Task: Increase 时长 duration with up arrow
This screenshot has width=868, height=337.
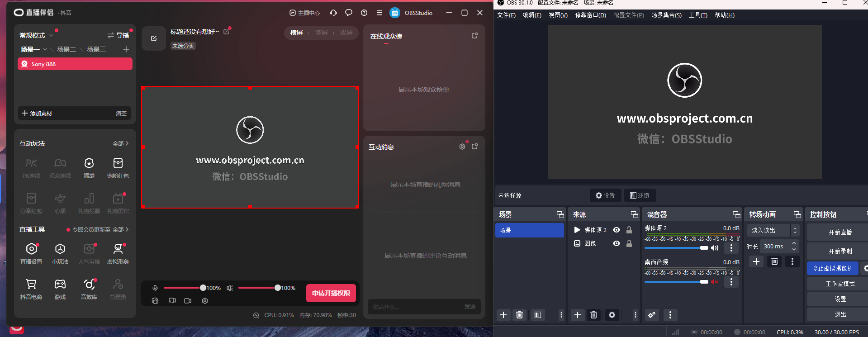Action: coord(794,243)
